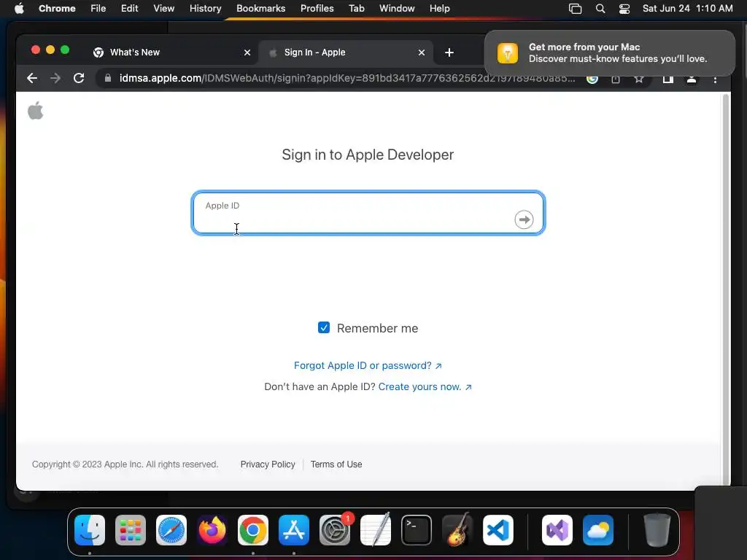The height and width of the screenshot is (560, 747).
Task: Click into the Apple ID input field
Action: click(368, 213)
